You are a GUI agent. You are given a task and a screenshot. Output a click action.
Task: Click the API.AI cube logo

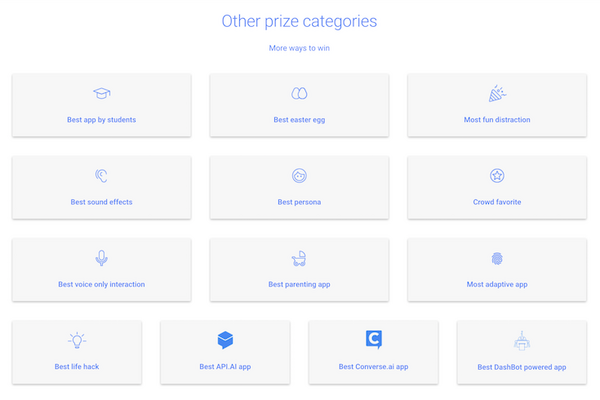pos(225,340)
